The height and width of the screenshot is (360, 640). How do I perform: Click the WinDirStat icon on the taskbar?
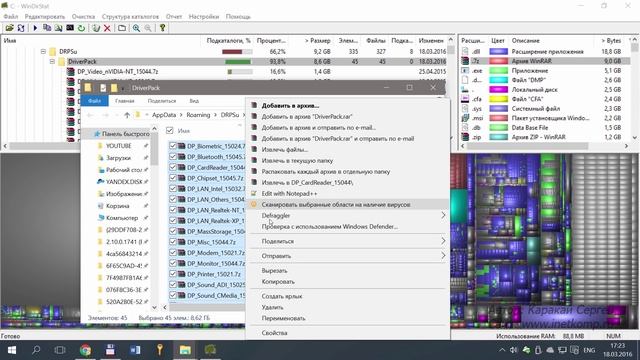210,350
